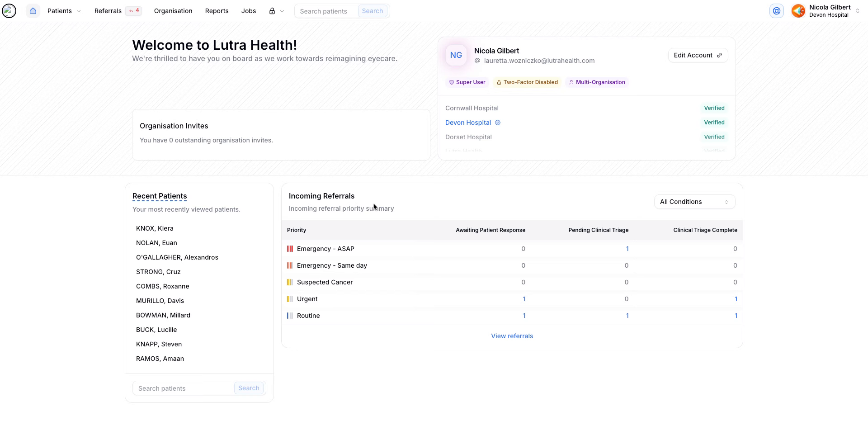Click the Edit Account button
This screenshot has height=435, width=868.
[698, 55]
